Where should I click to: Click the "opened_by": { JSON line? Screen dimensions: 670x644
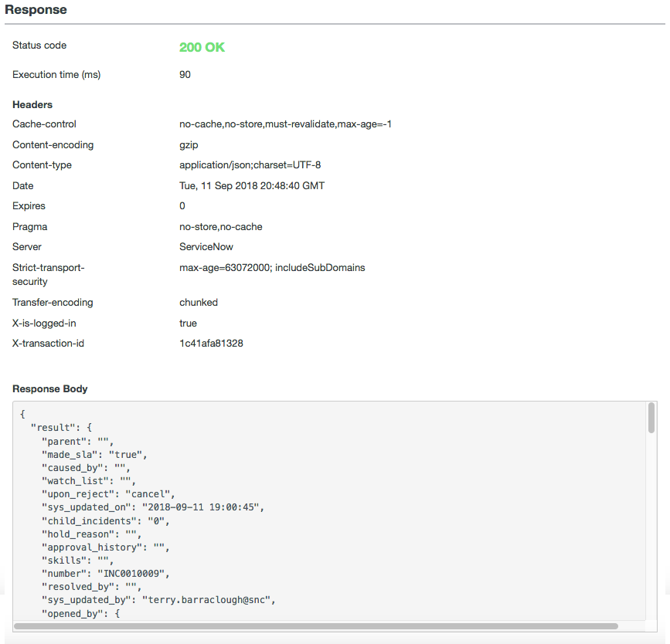point(80,614)
